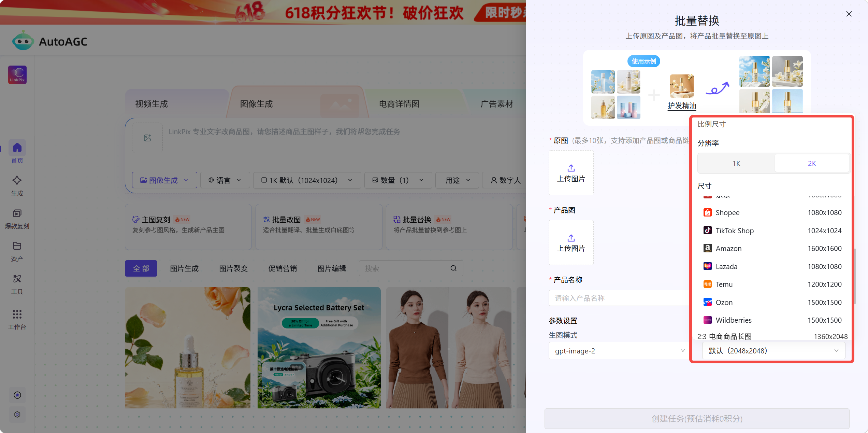The image size is (868, 433).
Task: Open the 主图复刻 card
Action: point(188,227)
